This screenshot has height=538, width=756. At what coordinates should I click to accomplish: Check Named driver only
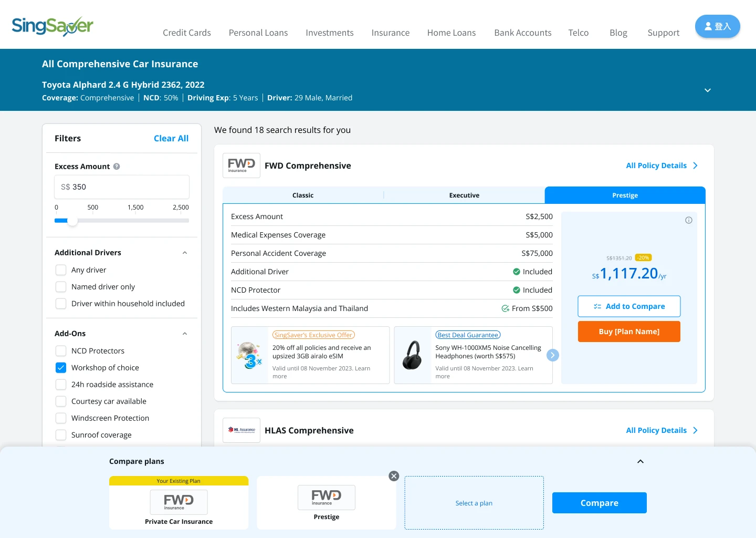pos(61,287)
